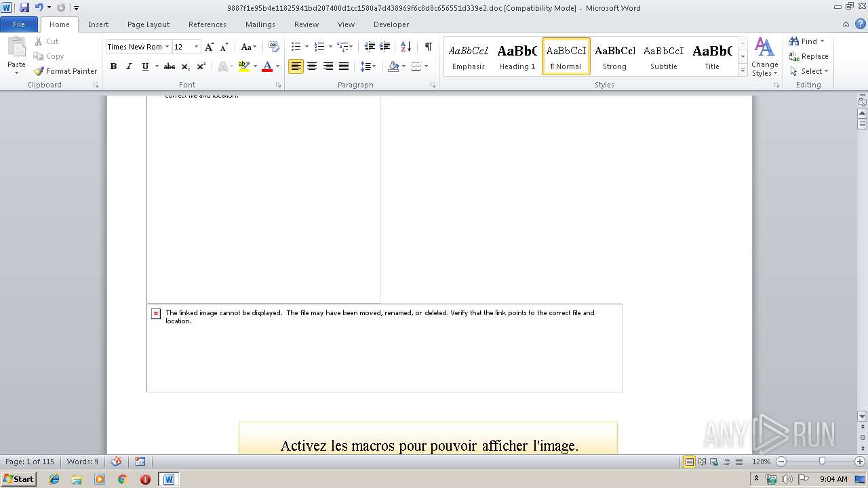The image size is (868, 488).
Task: Click the Word Help question mark icon
Action: [x=859, y=24]
